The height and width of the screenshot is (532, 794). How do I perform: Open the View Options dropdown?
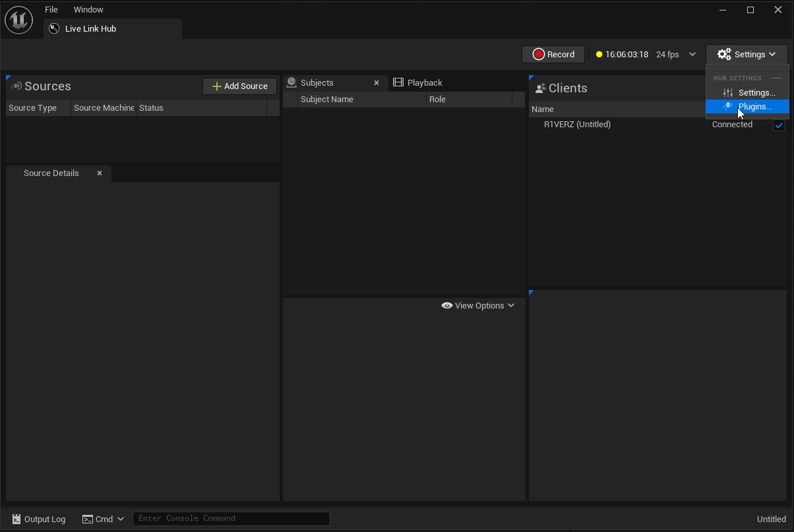pyautogui.click(x=478, y=305)
